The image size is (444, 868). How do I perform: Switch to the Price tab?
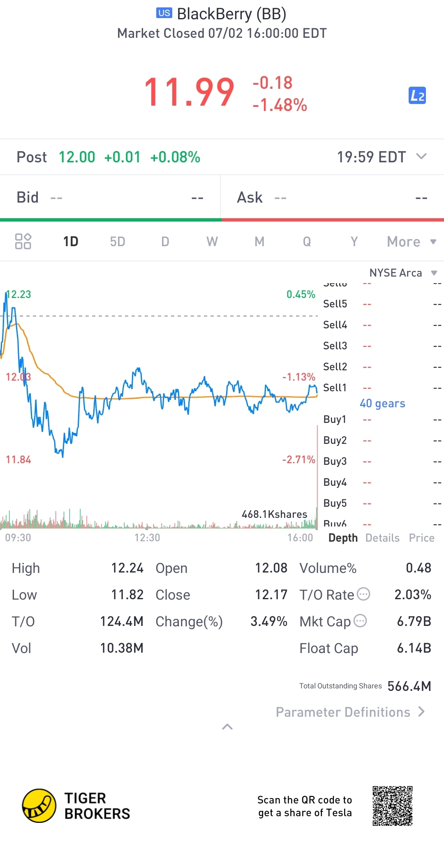(421, 538)
